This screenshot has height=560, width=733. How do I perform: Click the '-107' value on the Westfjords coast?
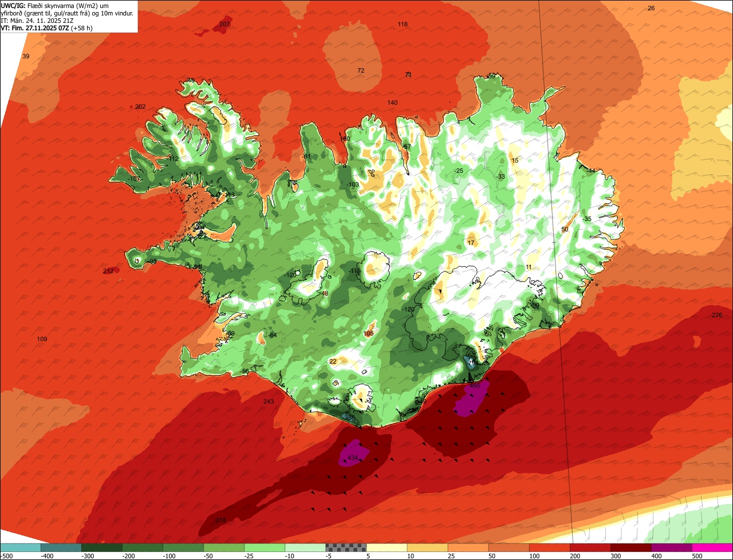(134, 179)
